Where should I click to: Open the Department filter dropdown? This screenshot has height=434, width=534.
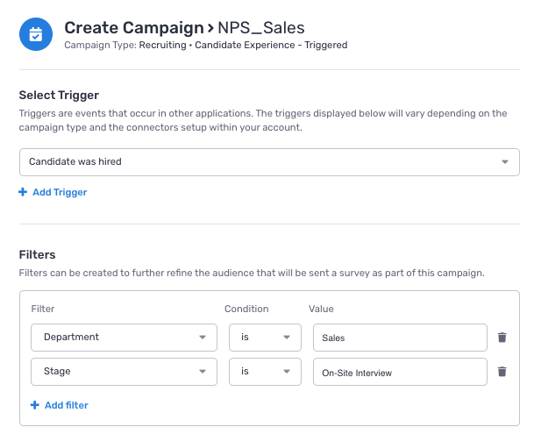pos(124,338)
